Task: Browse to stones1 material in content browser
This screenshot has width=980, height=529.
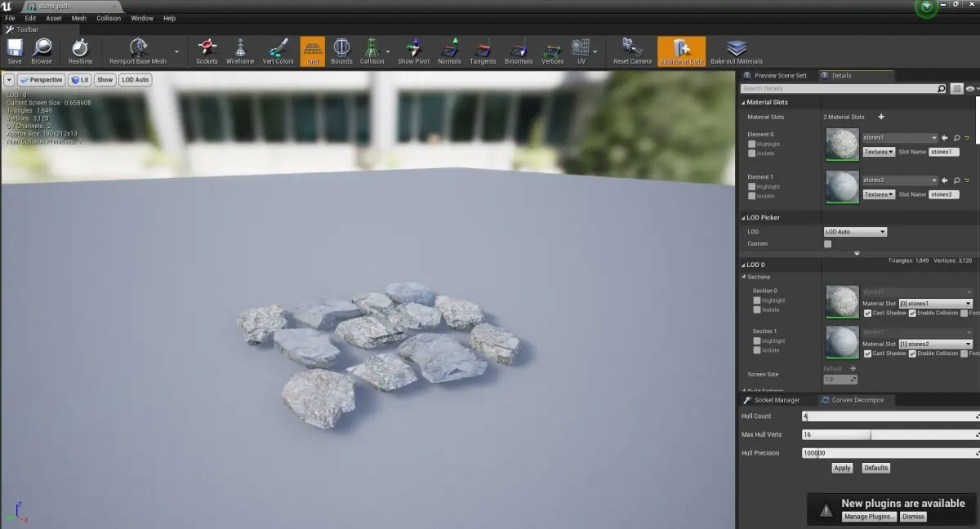Action: (x=956, y=138)
